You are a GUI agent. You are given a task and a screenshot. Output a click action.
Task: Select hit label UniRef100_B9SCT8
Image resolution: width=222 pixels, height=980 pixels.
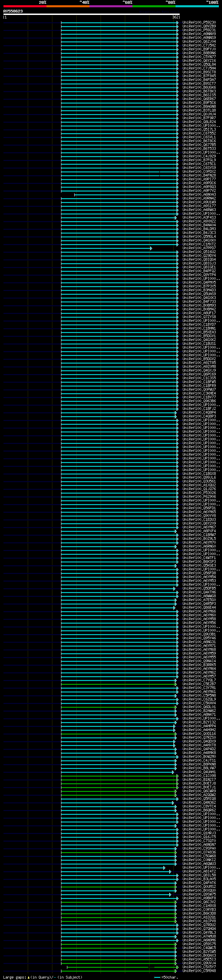tap(199, 72)
